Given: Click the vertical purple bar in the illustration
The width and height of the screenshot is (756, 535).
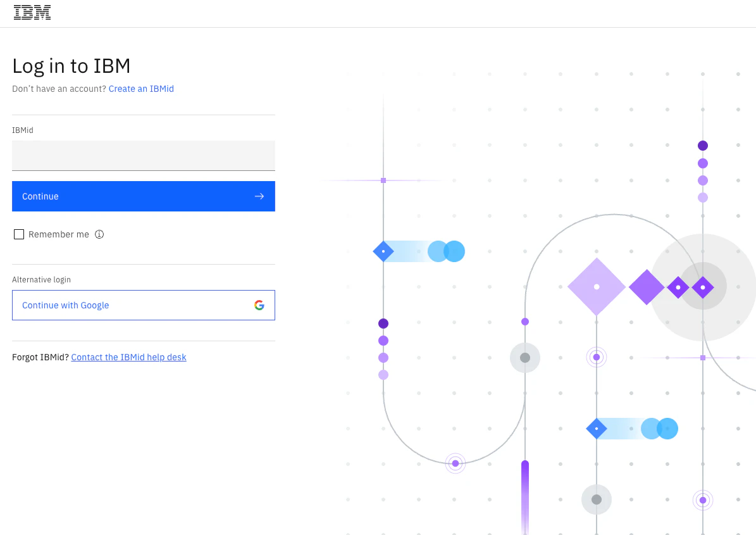Looking at the screenshot, I should point(525,497).
